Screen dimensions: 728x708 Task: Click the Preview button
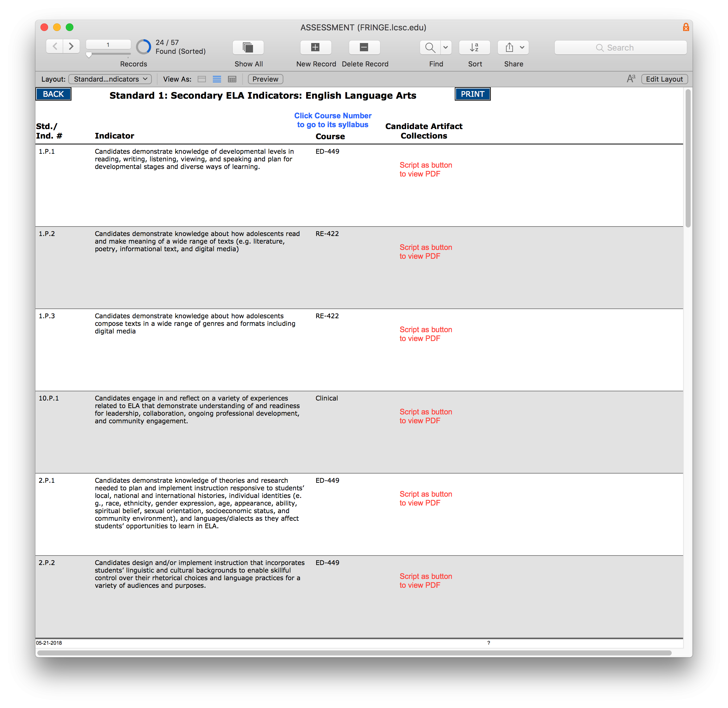[x=265, y=79]
